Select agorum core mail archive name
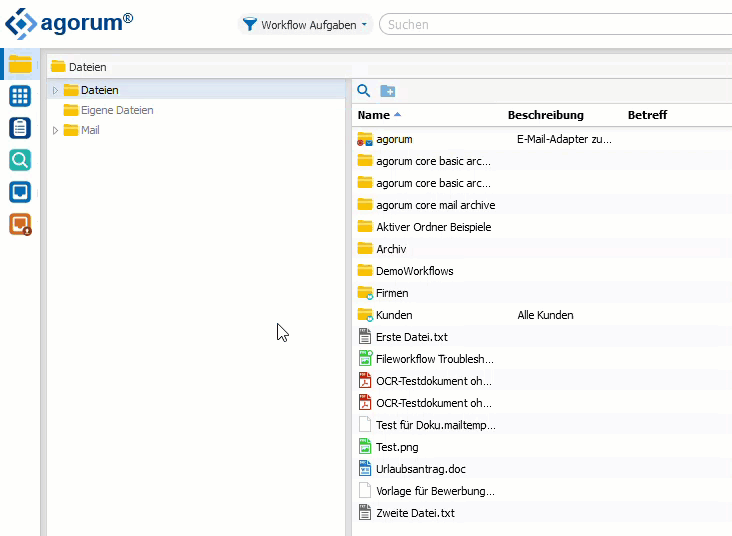732x536 pixels. [436, 205]
